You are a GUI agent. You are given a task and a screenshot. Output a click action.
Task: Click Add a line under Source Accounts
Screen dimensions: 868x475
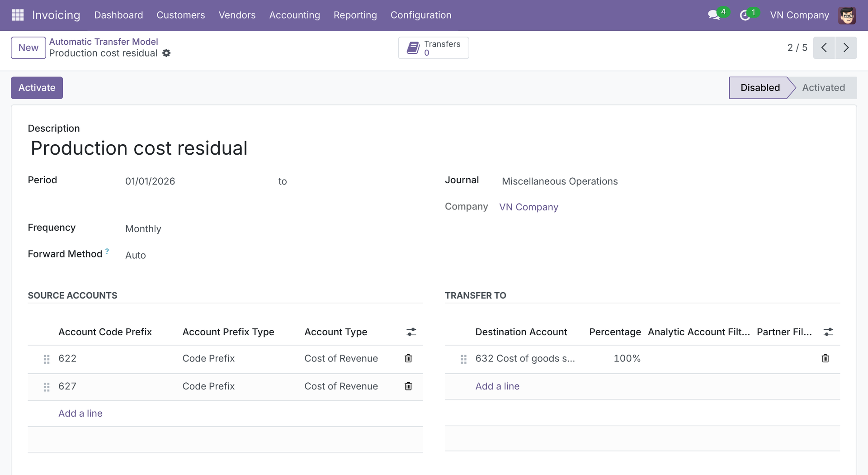80,413
